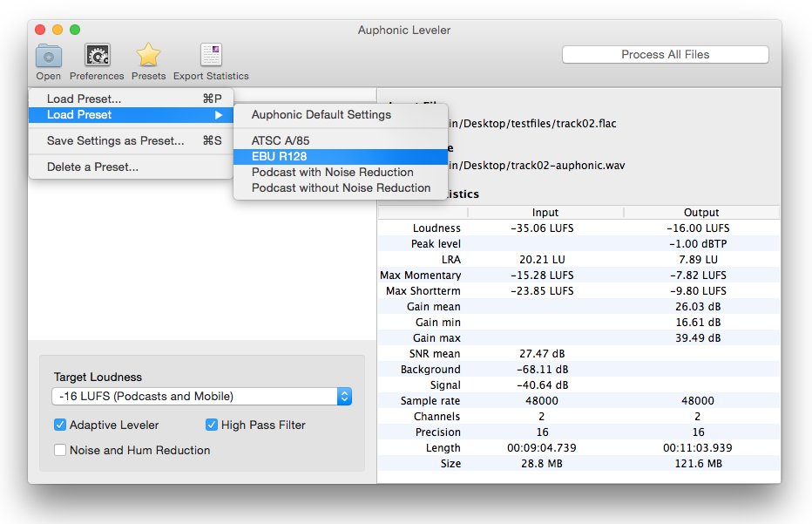
Task: Load Podcast with Noise Reduction preset
Action: coord(341,172)
